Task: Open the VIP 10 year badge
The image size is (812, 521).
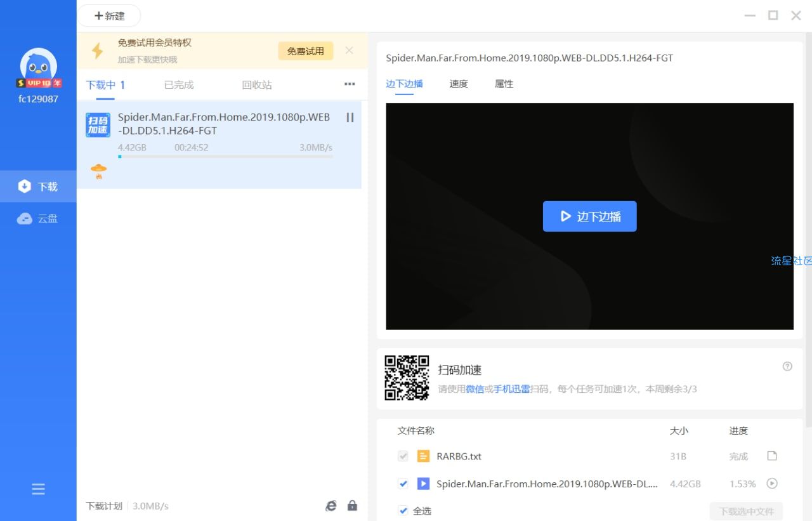Action: pyautogui.click(x=39, y=83)
